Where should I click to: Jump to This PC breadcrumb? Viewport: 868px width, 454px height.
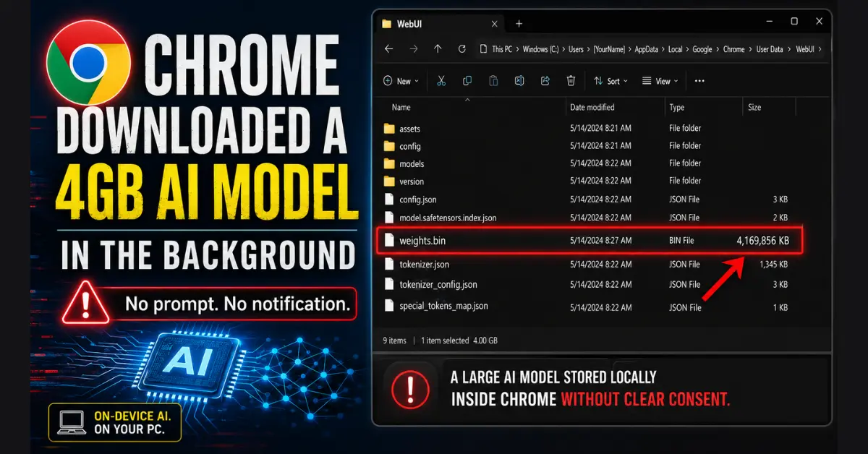click(502, 49)
